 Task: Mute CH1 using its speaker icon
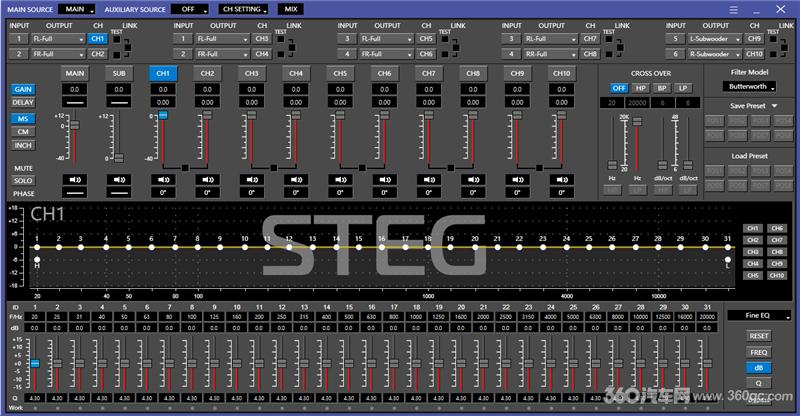click(163, 180)
